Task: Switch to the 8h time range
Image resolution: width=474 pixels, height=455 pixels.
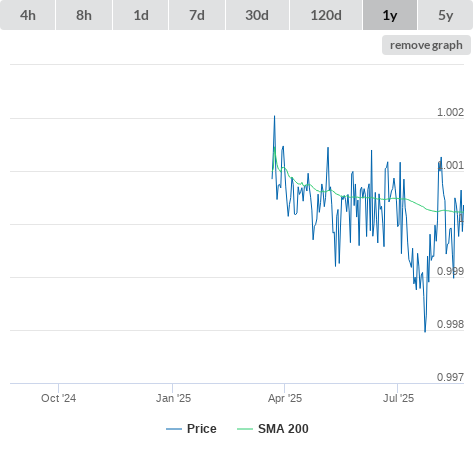Action: tap(84, 15)
